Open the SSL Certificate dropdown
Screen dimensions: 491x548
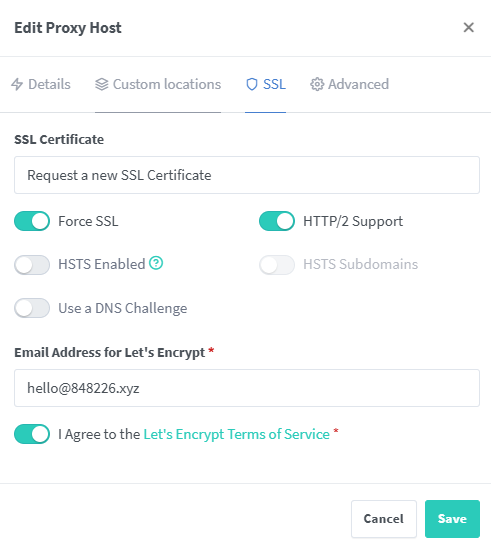247,175
